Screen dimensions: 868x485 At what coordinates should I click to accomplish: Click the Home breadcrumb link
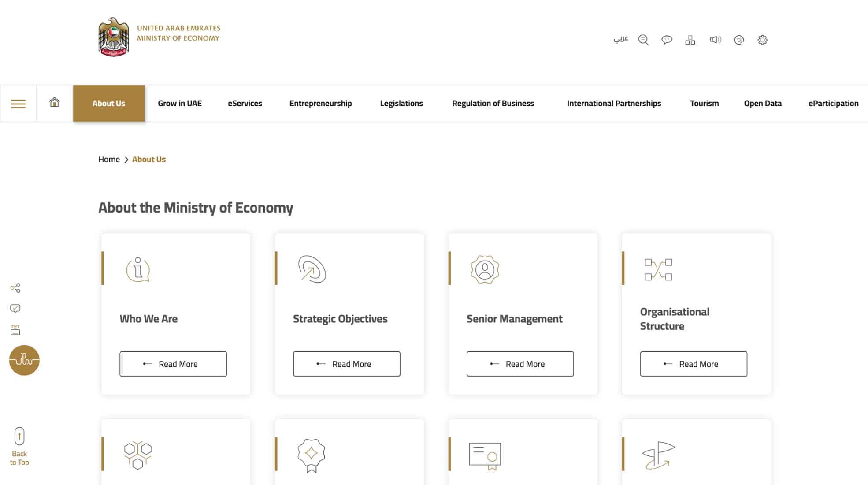click(x=109, y=159)
